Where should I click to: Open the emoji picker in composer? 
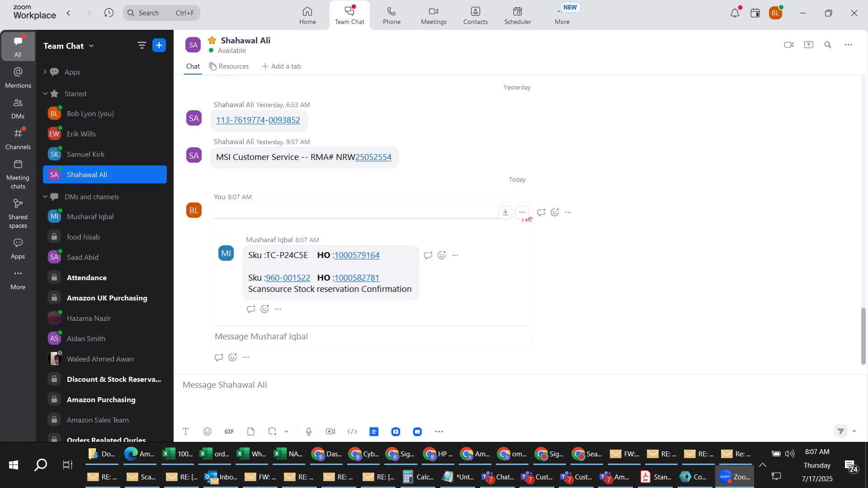(x=208, y=432)
